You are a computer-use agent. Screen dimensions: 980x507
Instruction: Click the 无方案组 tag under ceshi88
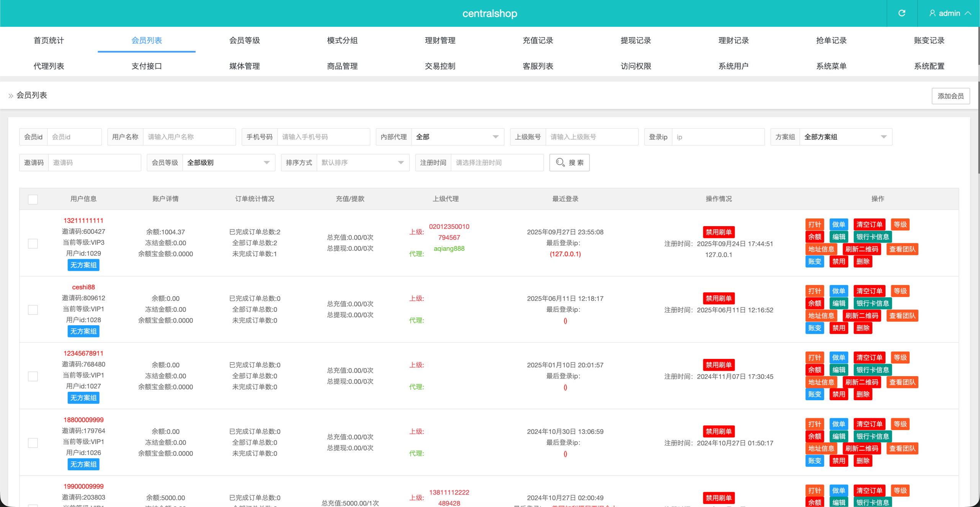point(83,331)
